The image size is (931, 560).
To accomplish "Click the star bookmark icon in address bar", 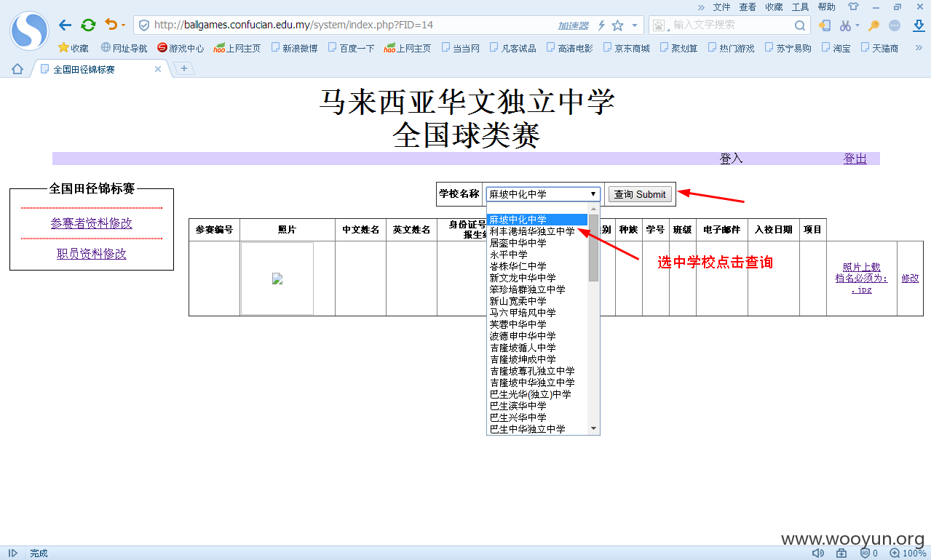I will point(617,25).
